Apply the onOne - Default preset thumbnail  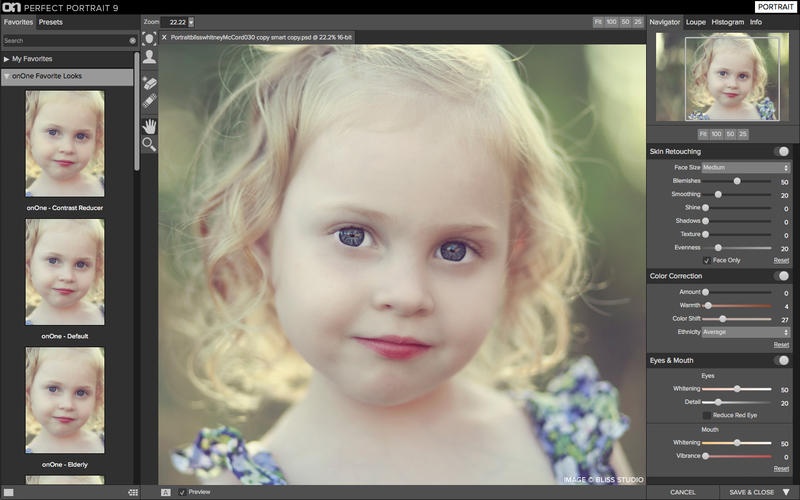point(65,272)
